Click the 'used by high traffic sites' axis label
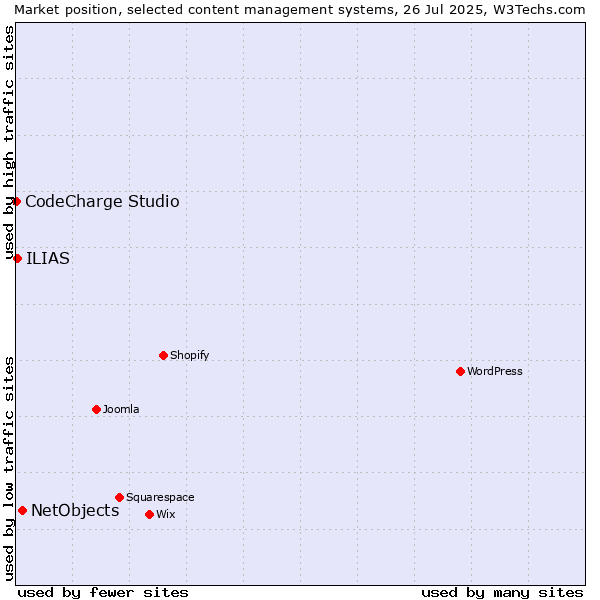This screenshot has height=600, width=600. [x=9, y=143]
